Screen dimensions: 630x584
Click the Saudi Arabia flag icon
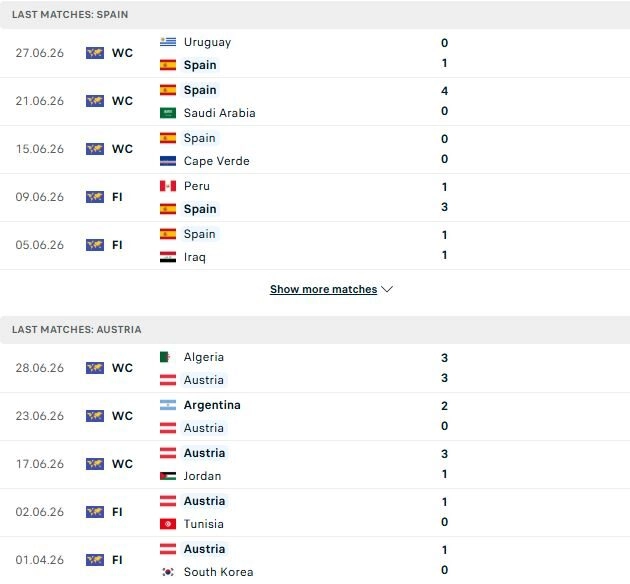168,113
